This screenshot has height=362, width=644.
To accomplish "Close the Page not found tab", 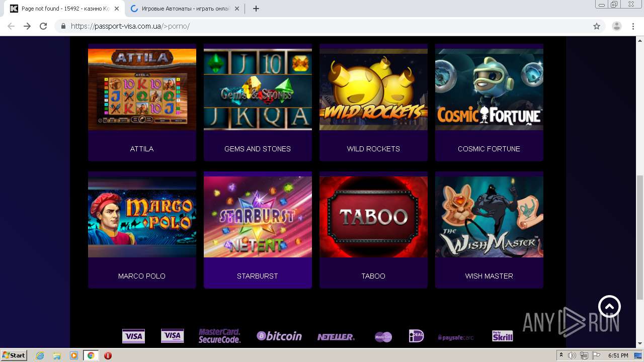I will 117,9.
